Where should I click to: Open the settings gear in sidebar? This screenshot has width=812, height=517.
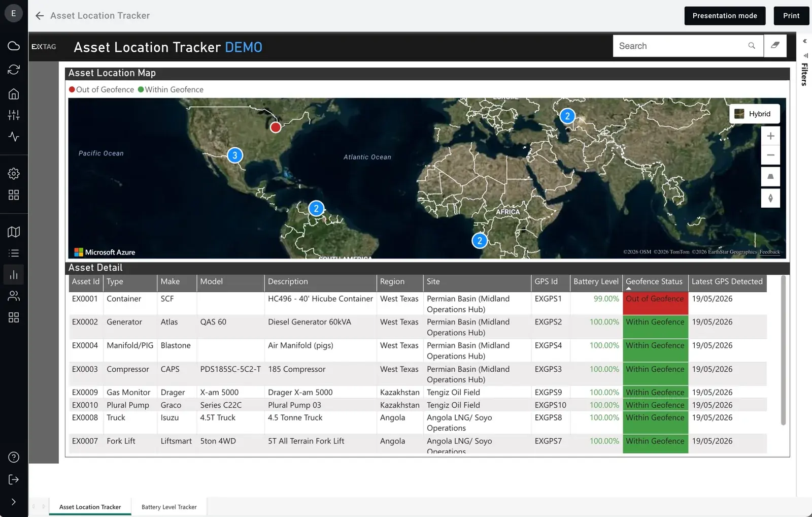click(x=14, y=174)
